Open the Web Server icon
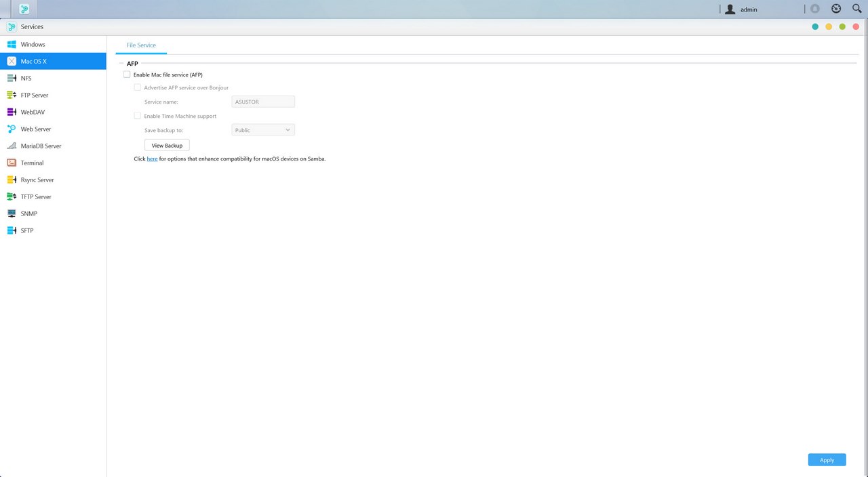 [12, 129]
